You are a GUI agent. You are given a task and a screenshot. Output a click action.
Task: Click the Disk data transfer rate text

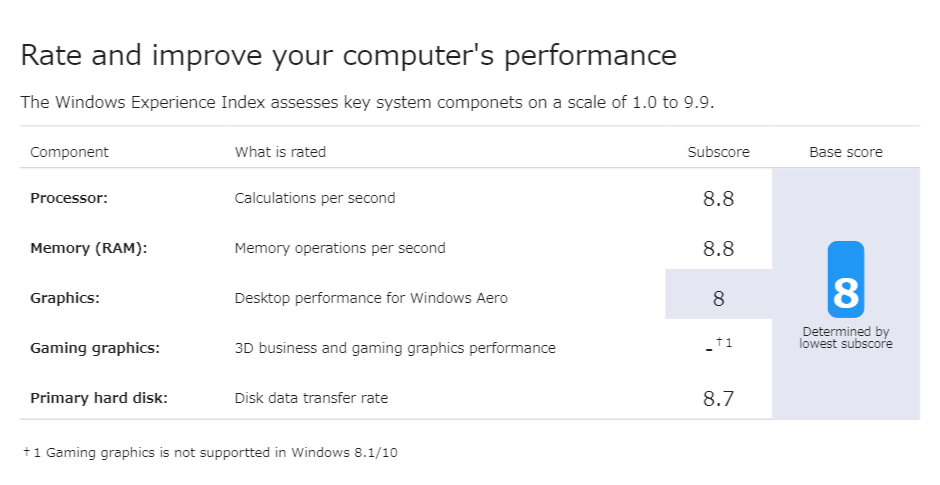point(311,398)
